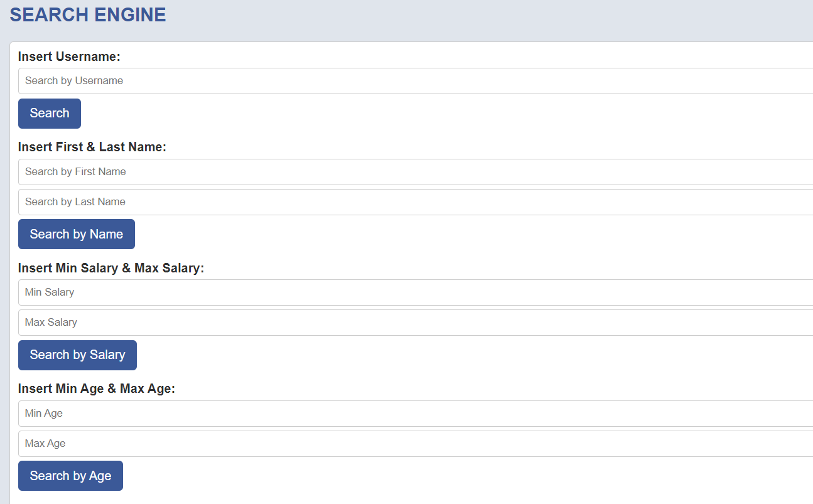
Task: Activate the Min Age text field
Action: click(416, 414)
